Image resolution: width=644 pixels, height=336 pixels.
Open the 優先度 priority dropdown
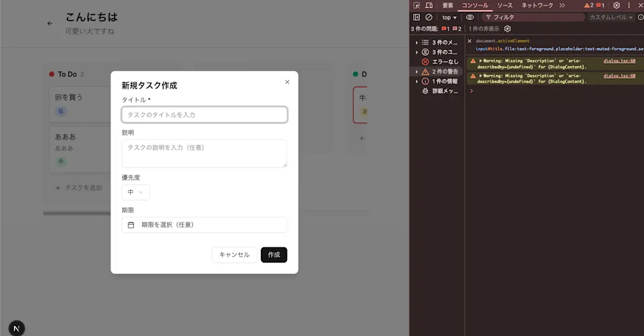(x=136, y=192)
